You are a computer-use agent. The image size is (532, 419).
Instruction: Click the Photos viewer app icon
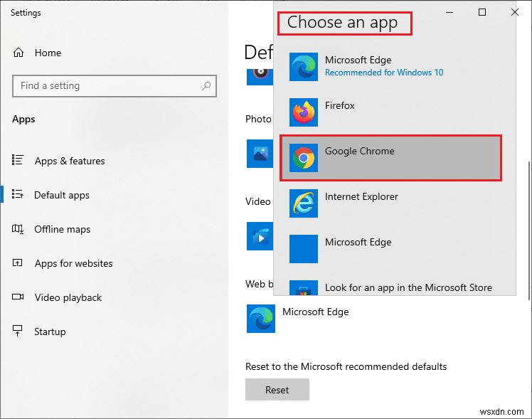(x=260, y=154)
